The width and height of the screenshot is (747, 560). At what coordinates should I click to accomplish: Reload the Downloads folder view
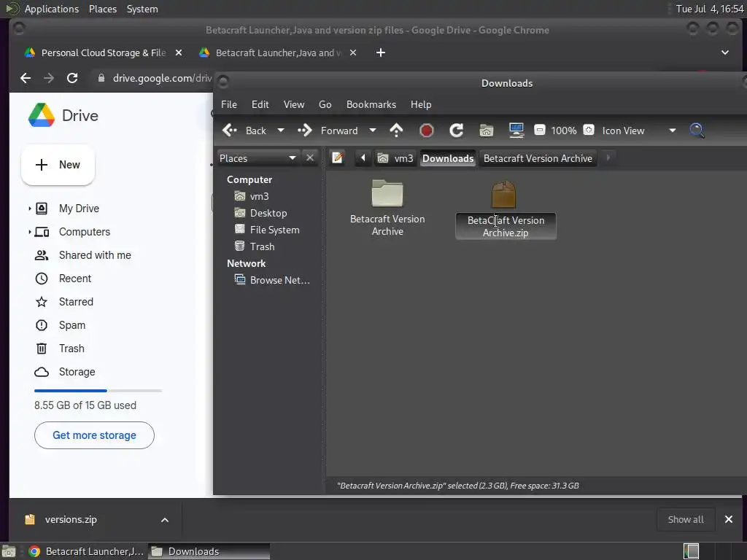pyautogui.click(x=457, y=130)
